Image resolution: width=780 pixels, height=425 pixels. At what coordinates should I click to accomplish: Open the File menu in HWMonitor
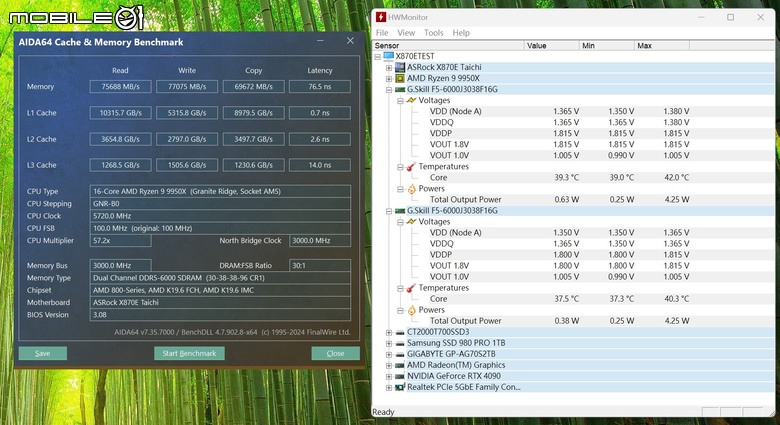pos(382,32)
